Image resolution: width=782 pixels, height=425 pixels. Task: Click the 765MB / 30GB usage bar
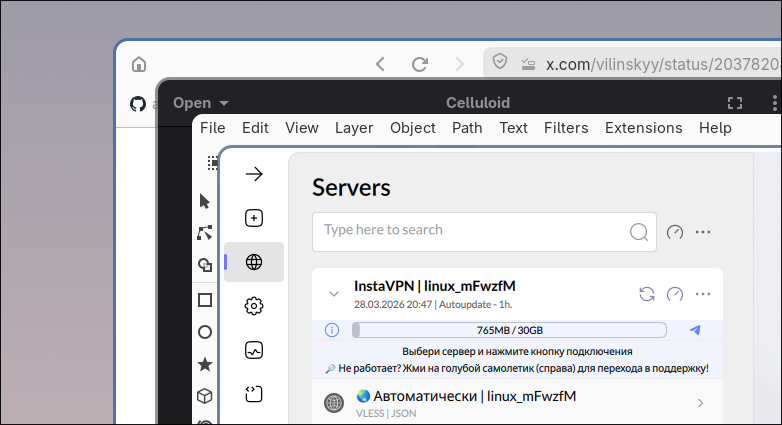pyautogui.click(x=509, y=330)
